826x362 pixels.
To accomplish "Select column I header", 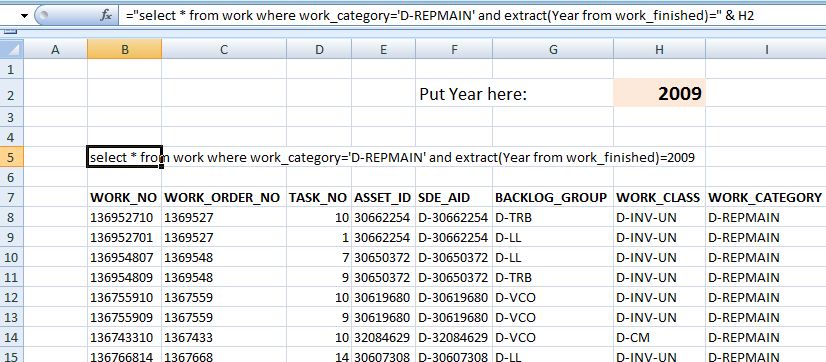I will point(766,50).
